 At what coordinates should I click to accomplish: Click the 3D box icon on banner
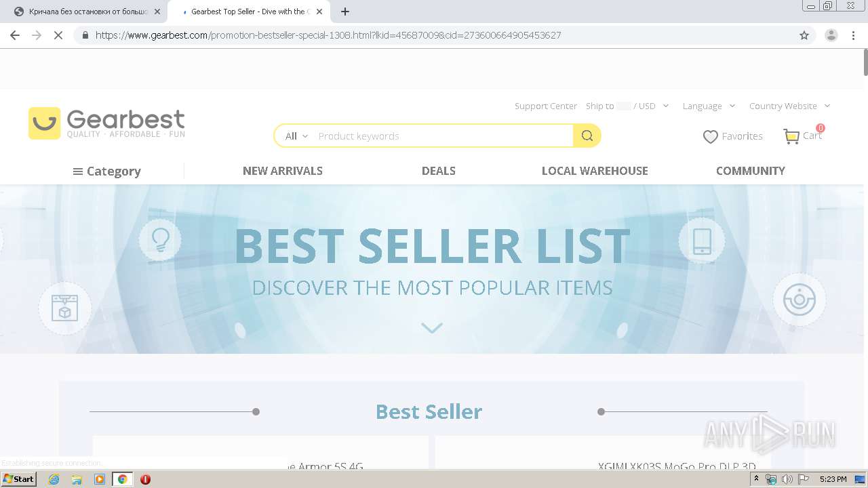(x=64, y=309)
